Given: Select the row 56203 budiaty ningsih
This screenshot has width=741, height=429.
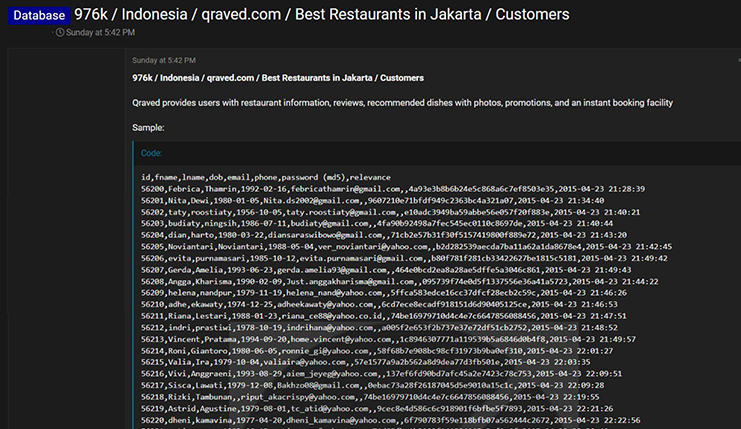Looking at the screenshot, I should (377, 223).
